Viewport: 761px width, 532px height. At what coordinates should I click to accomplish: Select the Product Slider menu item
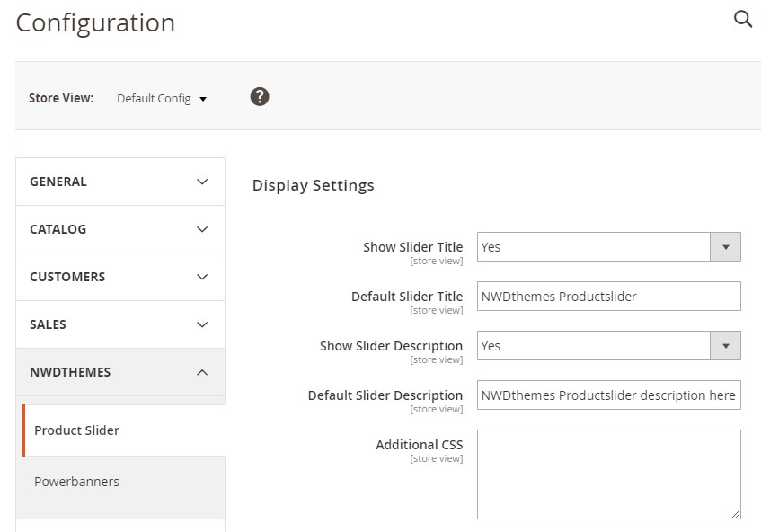point(77,430)
